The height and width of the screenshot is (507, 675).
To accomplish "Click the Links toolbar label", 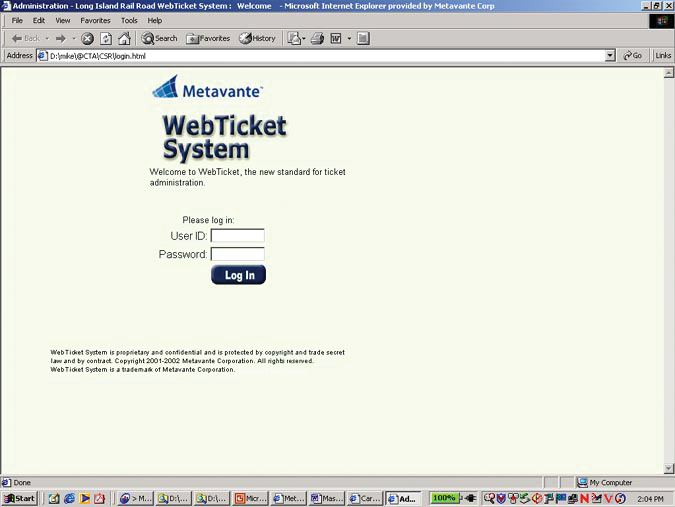I will [x=663, y=56].
